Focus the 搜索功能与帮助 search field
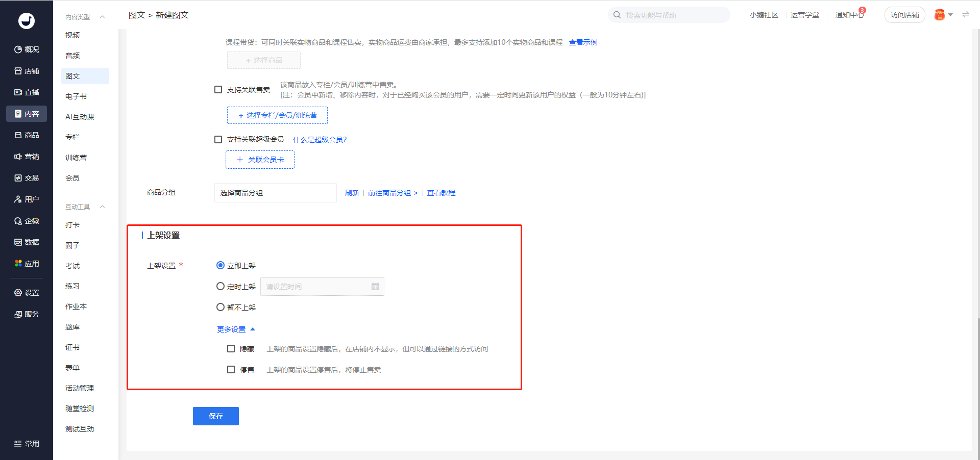 point(669,15)
